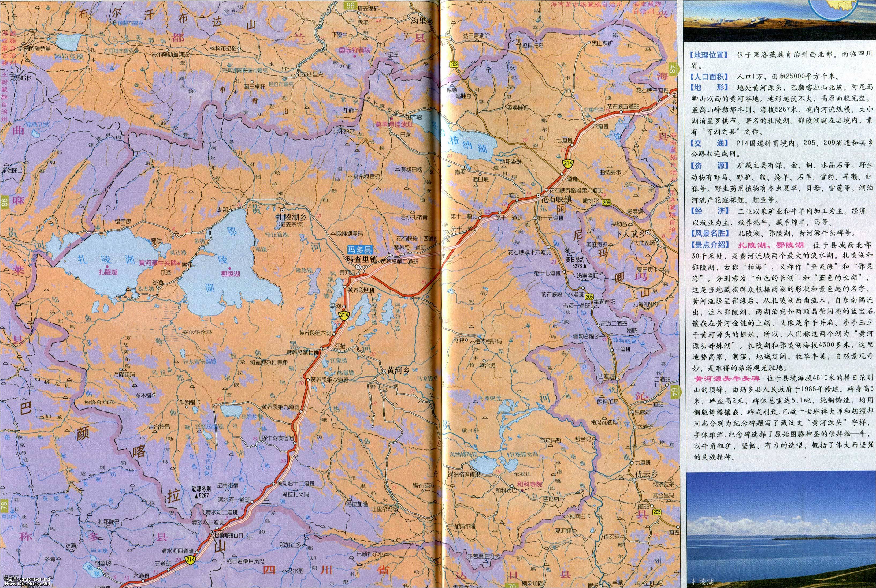The height and width of the screenshot is (588, 876).
Task: Click the 国际狩猎场 attraction label
Action: (x=355, y=50)
